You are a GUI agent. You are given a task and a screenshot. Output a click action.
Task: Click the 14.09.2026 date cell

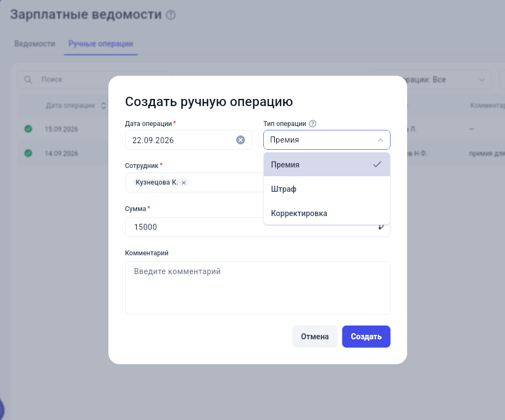(x=61, y=154)
